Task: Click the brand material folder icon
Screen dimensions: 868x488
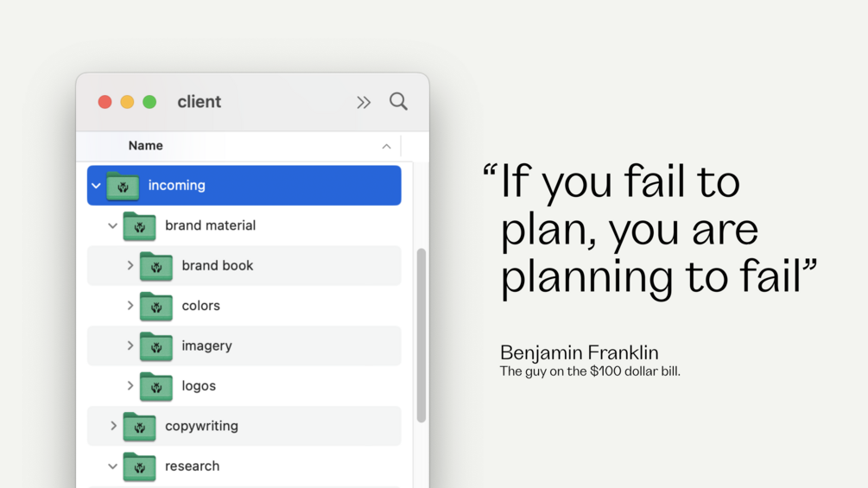Action: (x=139, y=226)
